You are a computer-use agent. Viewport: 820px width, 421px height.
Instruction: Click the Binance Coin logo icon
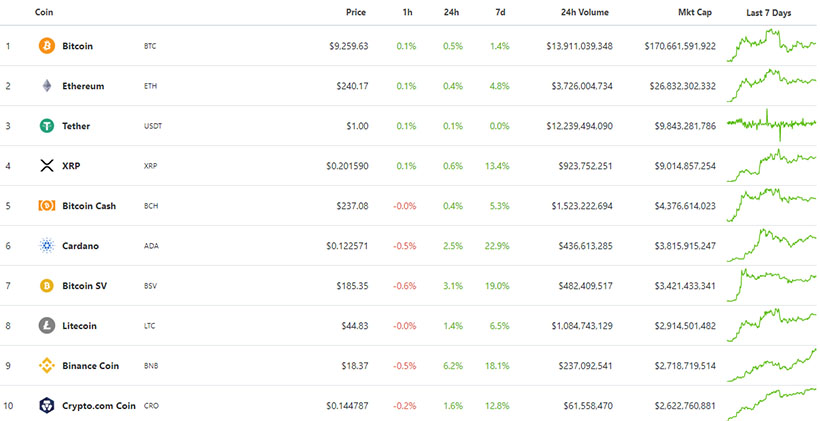(x=47, y=366)
